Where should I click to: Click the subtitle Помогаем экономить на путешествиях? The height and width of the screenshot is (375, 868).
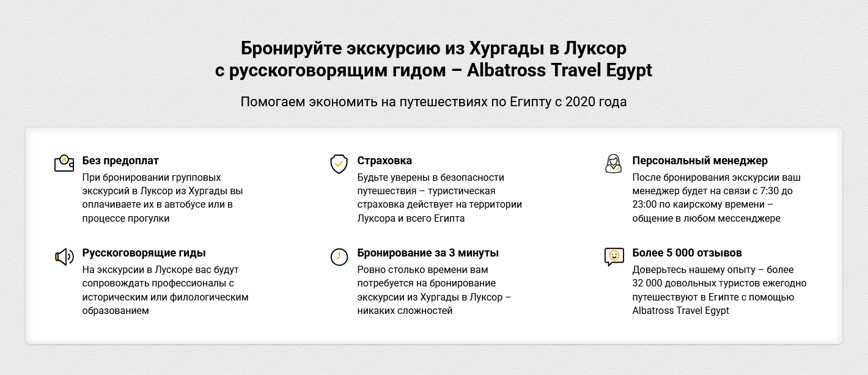click(433, 101)
